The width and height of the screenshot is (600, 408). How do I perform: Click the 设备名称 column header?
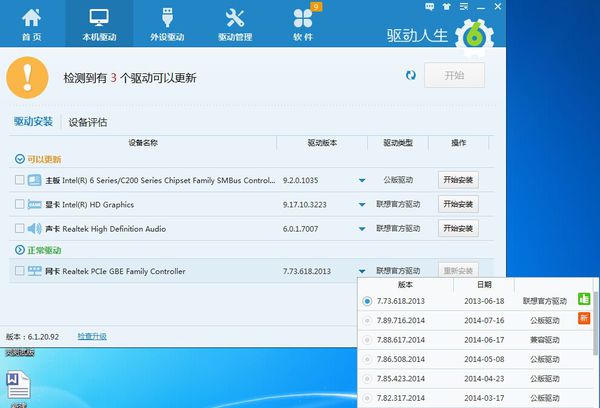143,143
